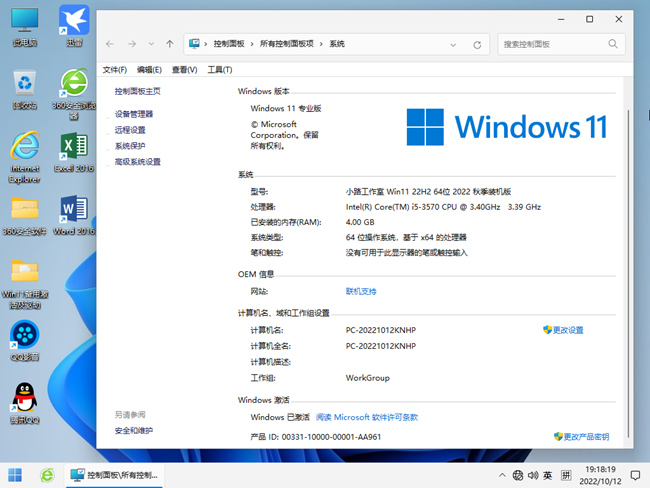Open Word 2016 desktop shortcut
This screenshot has height=488, width=650.
click(x=74, y=215)
